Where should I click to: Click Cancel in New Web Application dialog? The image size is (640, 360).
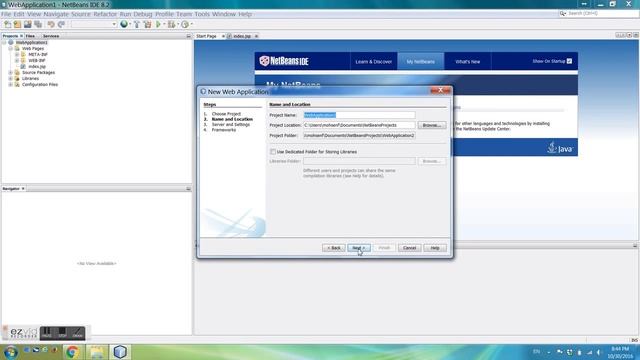click(409, 248)
